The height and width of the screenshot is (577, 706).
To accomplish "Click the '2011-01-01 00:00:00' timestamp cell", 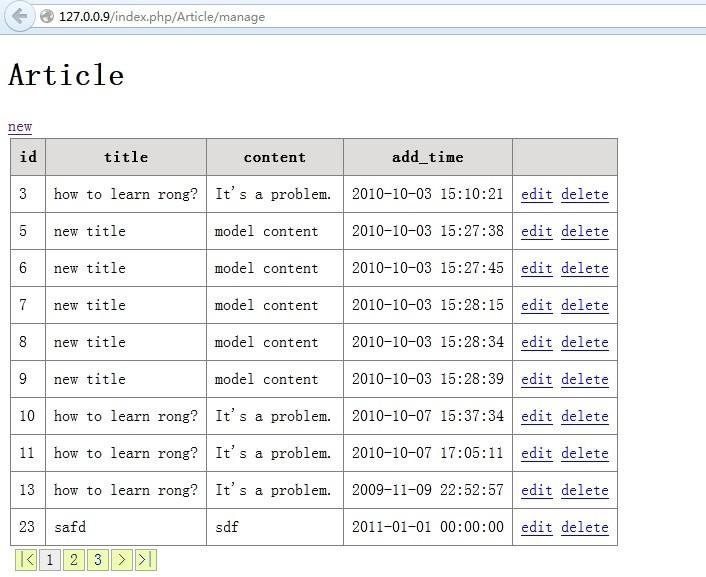I will 428,527.
